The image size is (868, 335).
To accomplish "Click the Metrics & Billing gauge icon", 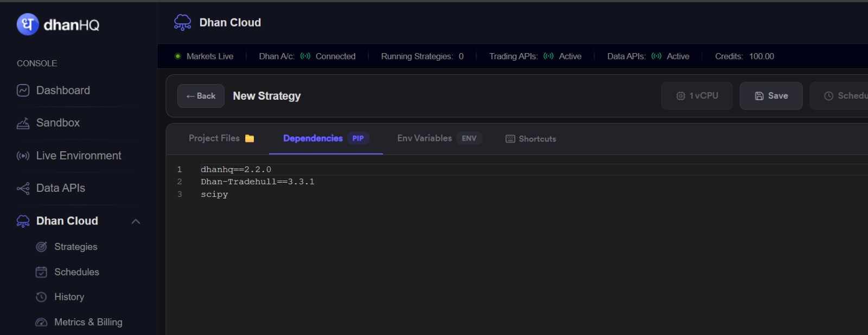I will (x=41, y=322).
